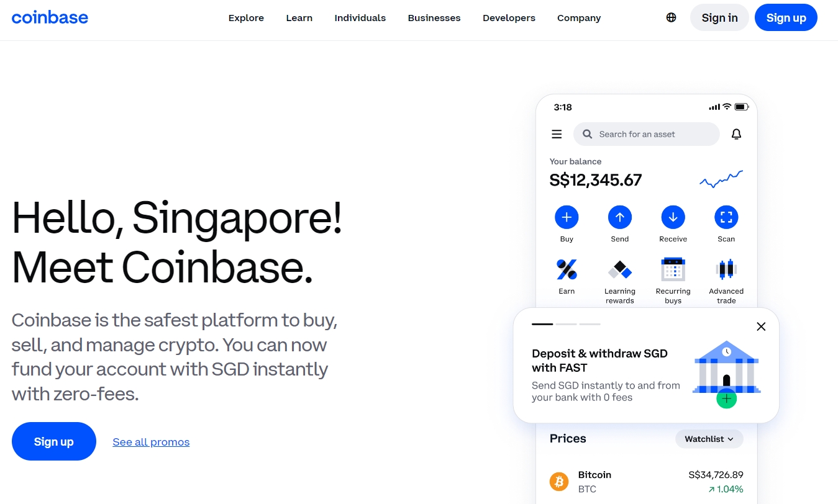Click Sign up in the top navigation
The image size is (838, 504).
(x=786, y=17)
